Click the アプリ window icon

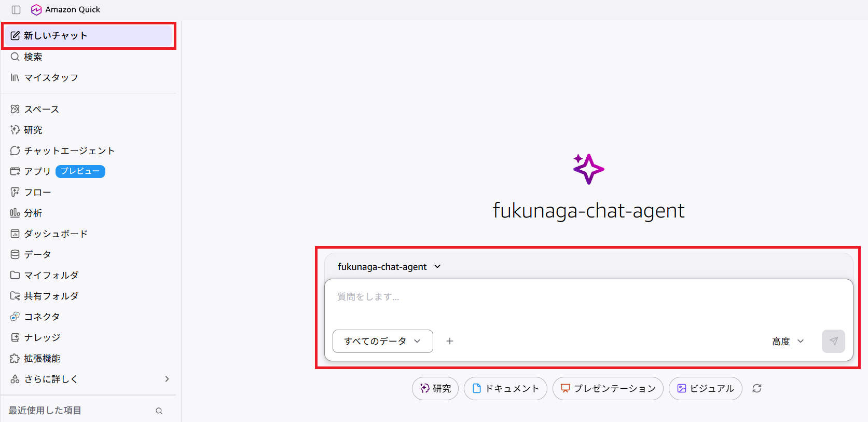(x=15, y=171)
